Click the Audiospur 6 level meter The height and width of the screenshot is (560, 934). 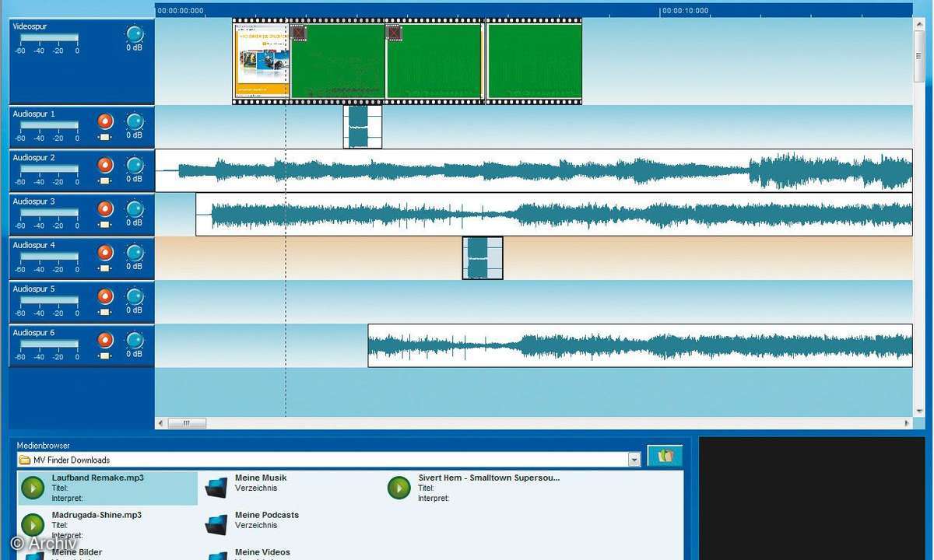pos(49,343)
